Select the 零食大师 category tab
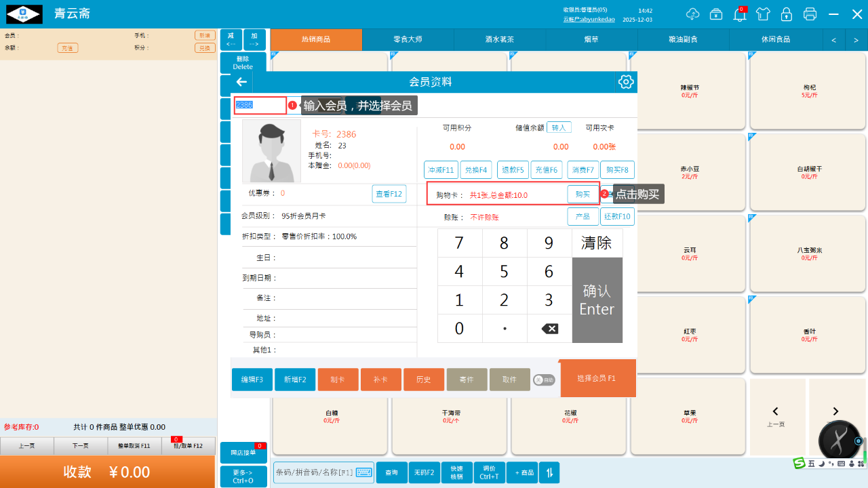 (x=408, y=40)
